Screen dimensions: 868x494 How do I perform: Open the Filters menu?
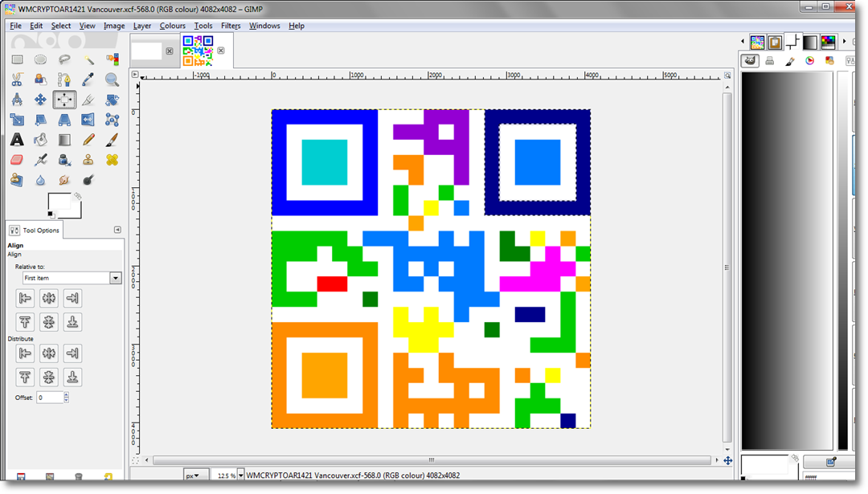coord(231,26)
